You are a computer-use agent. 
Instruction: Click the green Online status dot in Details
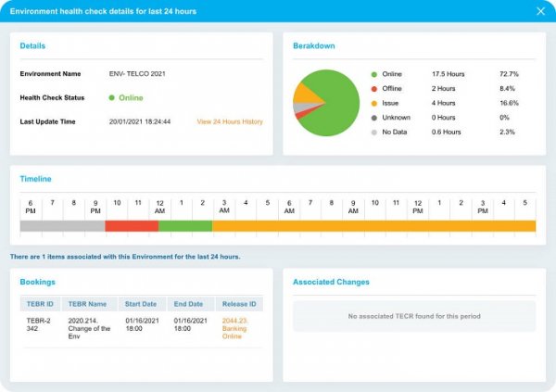(111, 97)
